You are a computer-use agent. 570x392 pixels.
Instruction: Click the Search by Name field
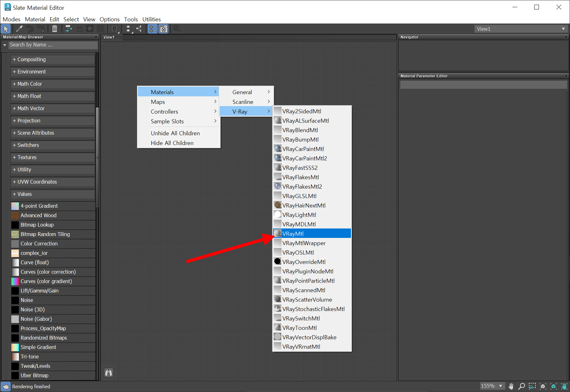click(x=53, y=45)
